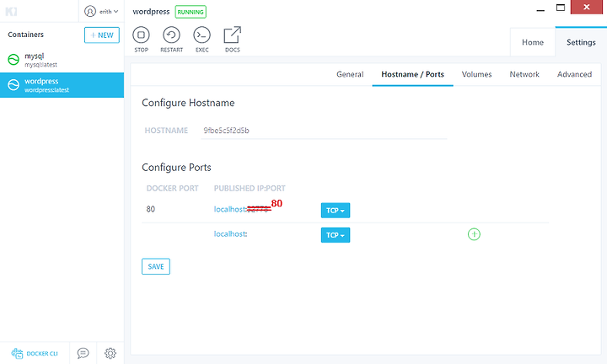Open the General settings tab

(350, 74)
